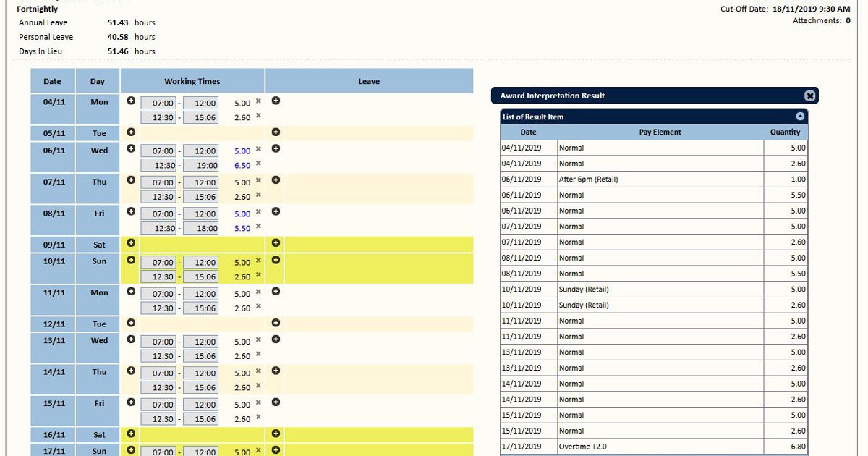Remove the 07:00-12:00 entry on Mon 04/11
This screenshot has height=456, width=868.
click(259, 101)
